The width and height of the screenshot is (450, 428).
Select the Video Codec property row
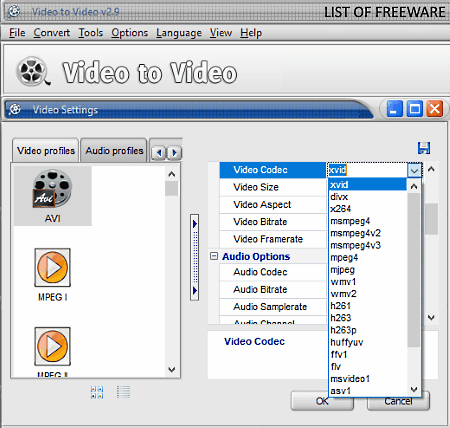pyautogui.click(x=273, y=170)
